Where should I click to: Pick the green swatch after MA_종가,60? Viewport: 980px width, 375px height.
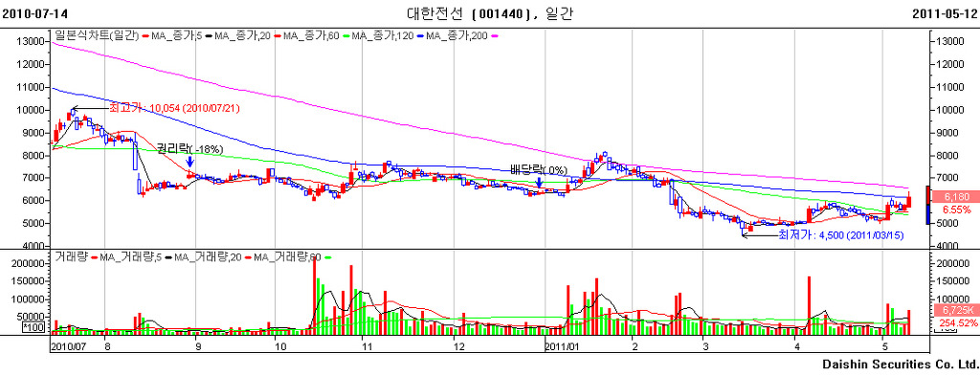[x=345, y=36]
